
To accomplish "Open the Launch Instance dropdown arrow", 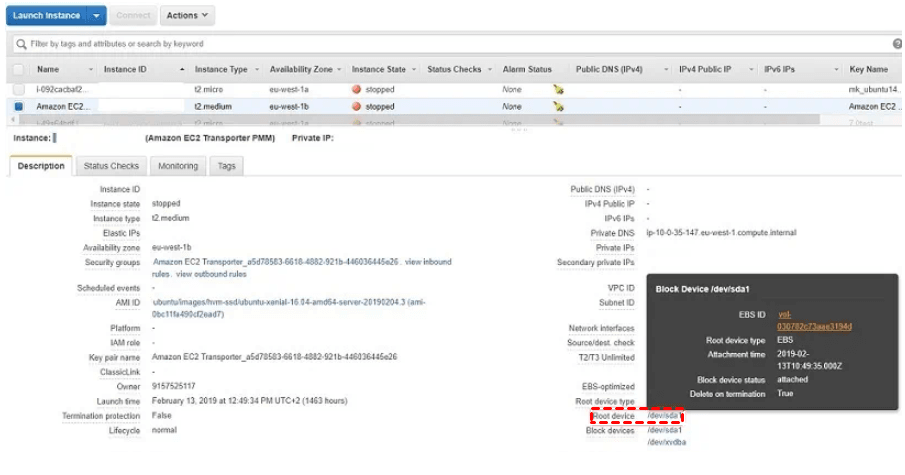I will tap(96, 16).
